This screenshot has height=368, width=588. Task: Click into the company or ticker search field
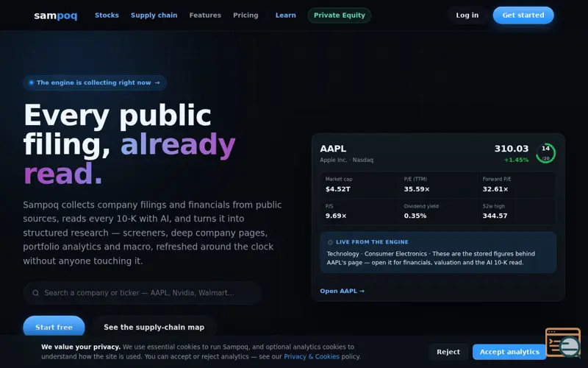coord(142,293)
